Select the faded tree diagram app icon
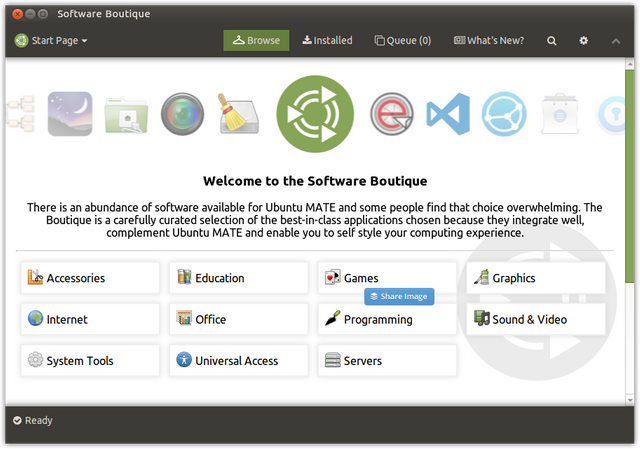 point(21,114)
